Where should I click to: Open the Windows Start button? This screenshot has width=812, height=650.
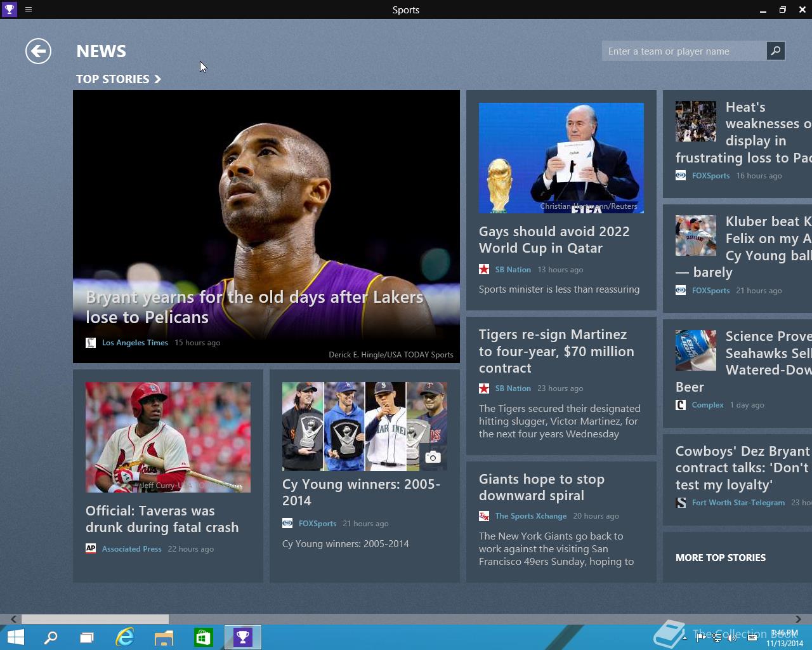(15, 637)
